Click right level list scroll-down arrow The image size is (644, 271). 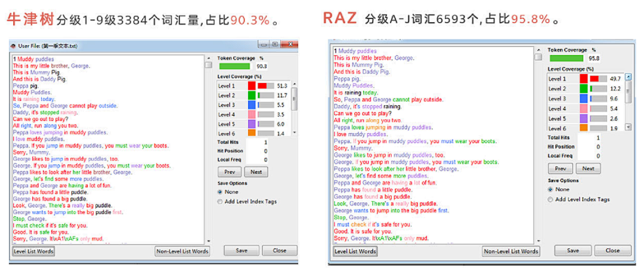[x=628, y=128]
